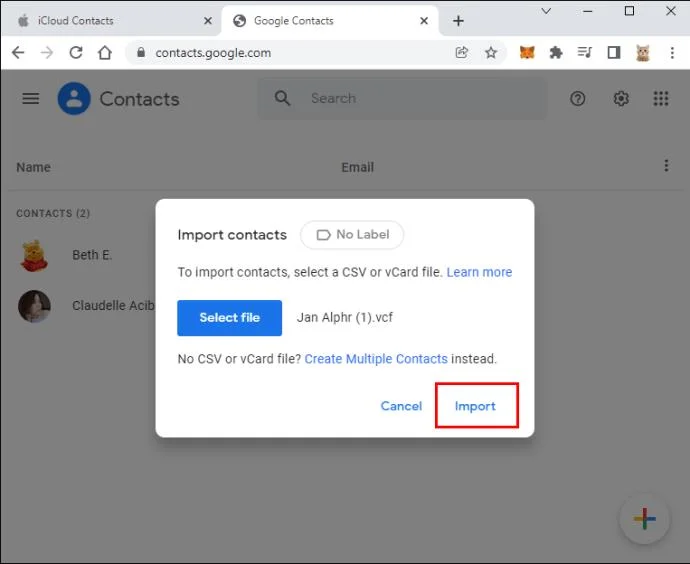Viewport: 690px width, 564px height.
Task: Open the Chrome profile avatar
Action: (x=642, y=53)
